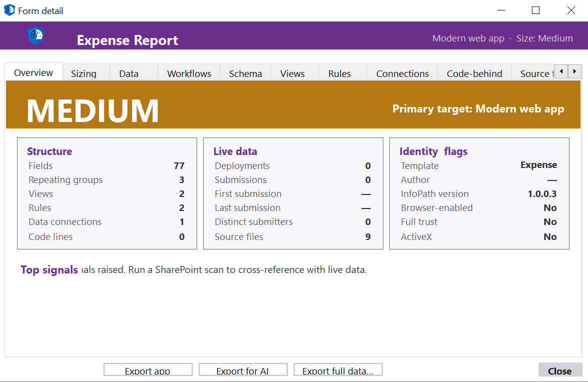Click the Close button
588x382 pixels.
[x=560, y=370]
